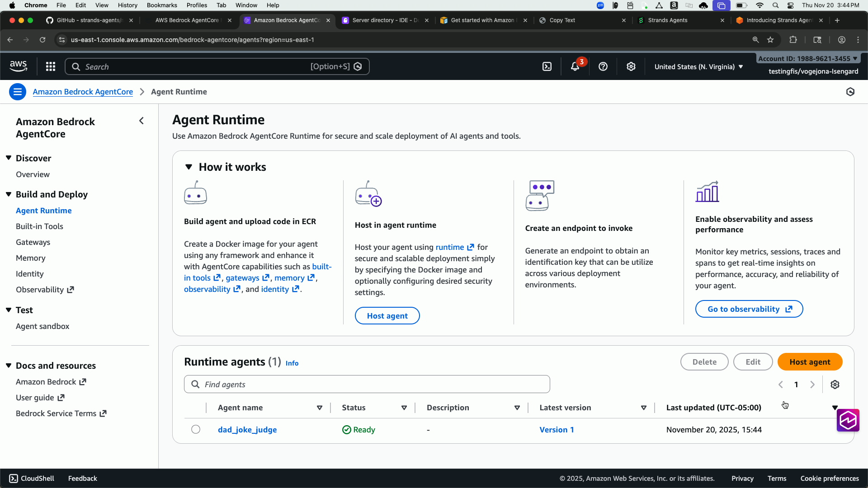The image size is (868, 488).
Task: Sort by the Latest version column arrow
Action: tap(644, 408)
